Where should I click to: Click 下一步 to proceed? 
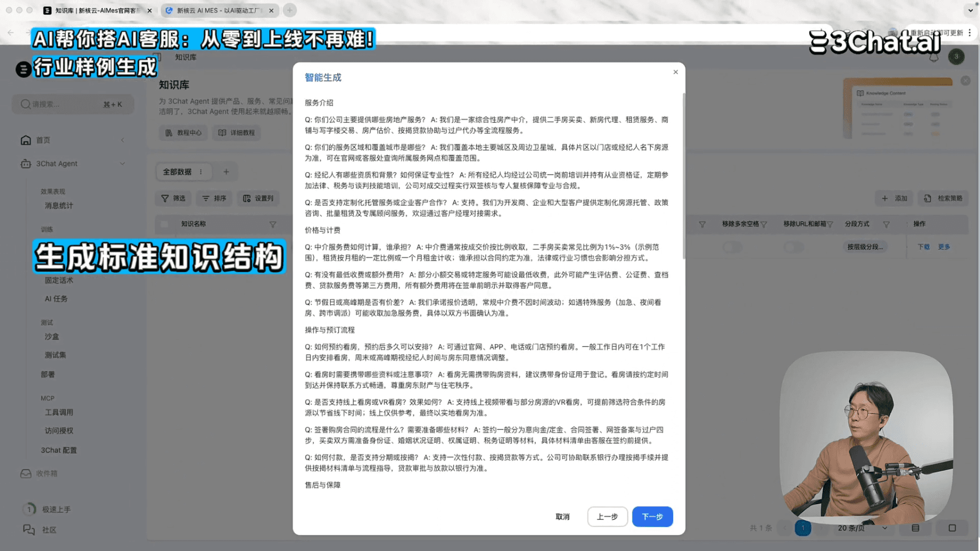pyautogui.click(x=652, y=517)
